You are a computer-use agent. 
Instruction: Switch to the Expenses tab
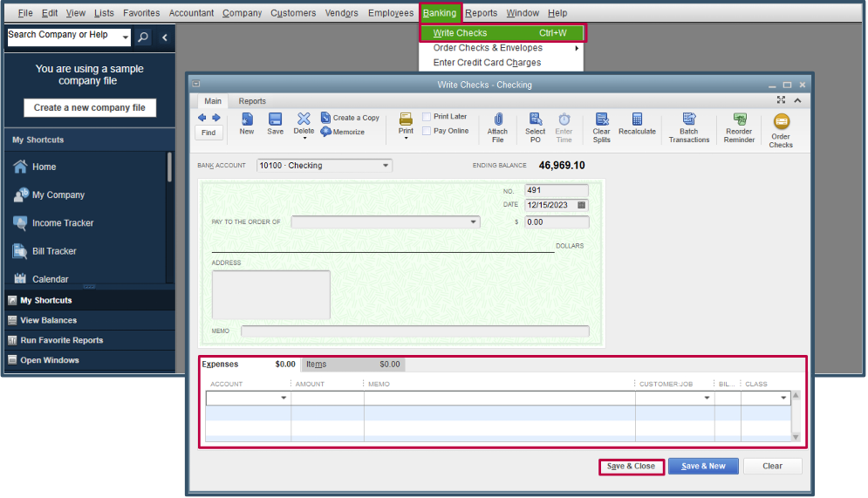(x=249, y=364)
